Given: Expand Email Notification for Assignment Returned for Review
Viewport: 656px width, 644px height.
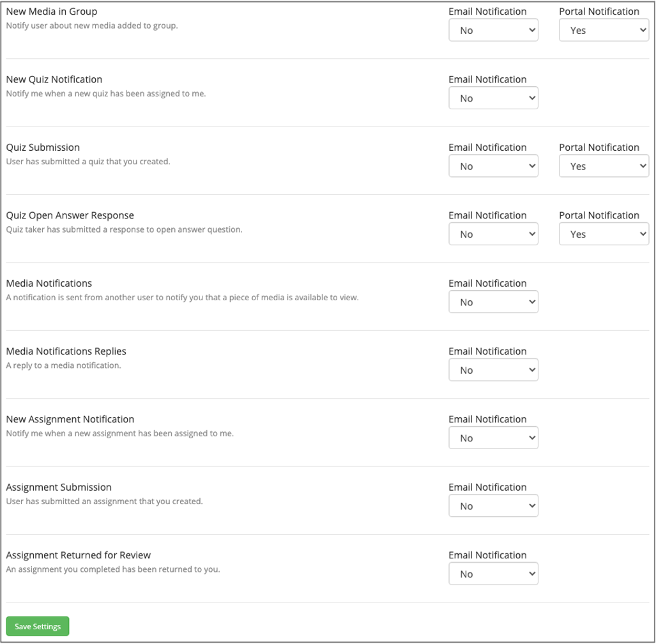Looking at the screenshot, I should coord(493,574).
